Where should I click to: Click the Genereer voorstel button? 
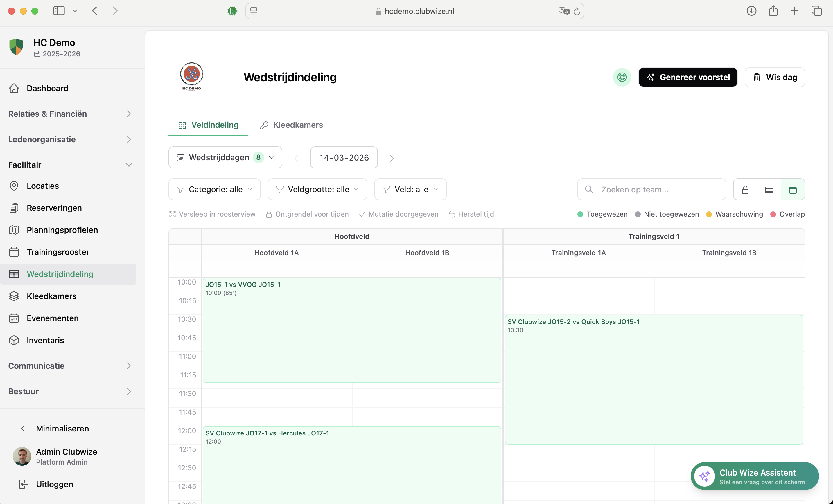point(687,77)
